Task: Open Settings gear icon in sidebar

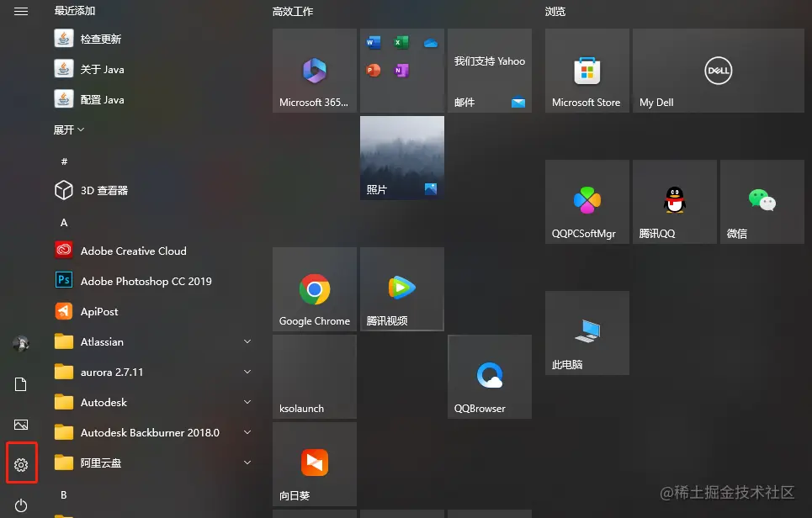Action: coord(21,465)
